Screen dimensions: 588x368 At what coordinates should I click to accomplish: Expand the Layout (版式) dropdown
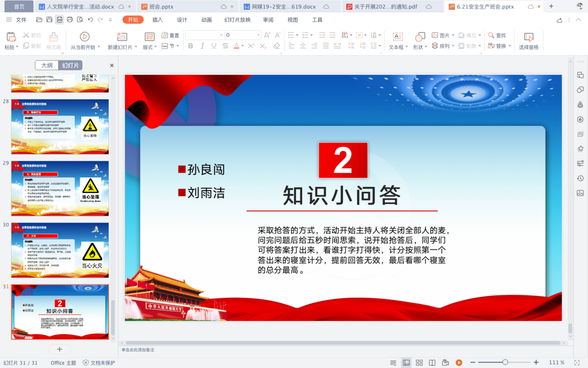pos(157,47)
